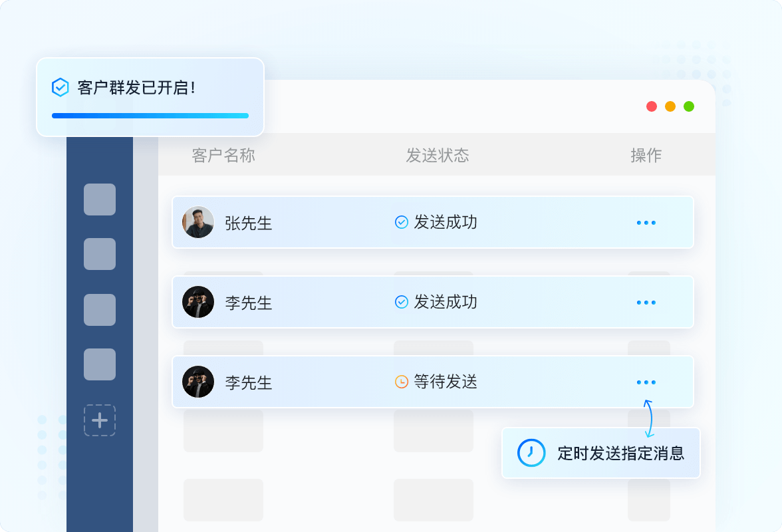Screen dimensions: 782x532
Task: Open three-dot menu for middle 李先生 row
Action: click(x=646, y=303)
